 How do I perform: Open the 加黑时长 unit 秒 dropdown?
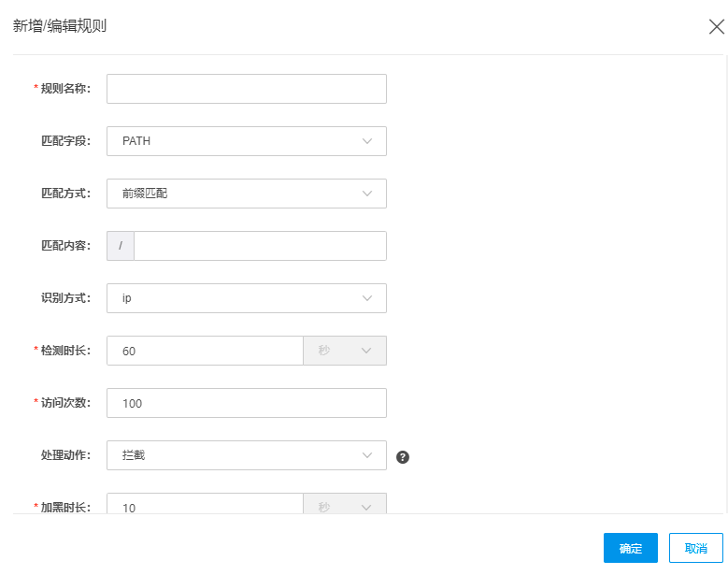pos(345,505)
